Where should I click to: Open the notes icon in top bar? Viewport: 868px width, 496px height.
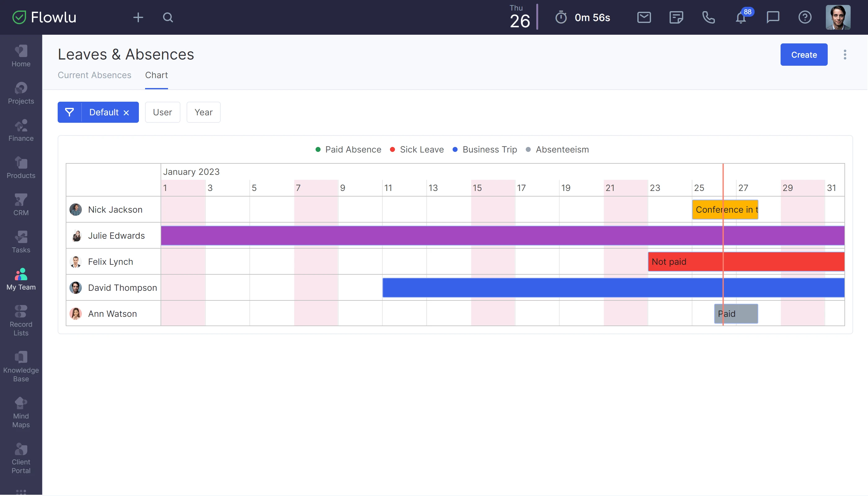(x=676, y=17)
